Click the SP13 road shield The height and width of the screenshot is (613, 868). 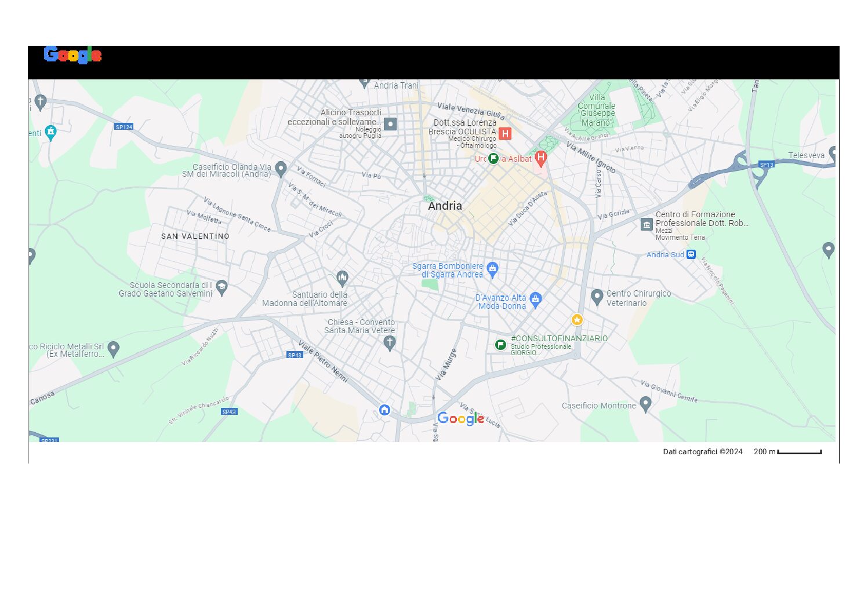pyautogui.click(x=767, y=165)
